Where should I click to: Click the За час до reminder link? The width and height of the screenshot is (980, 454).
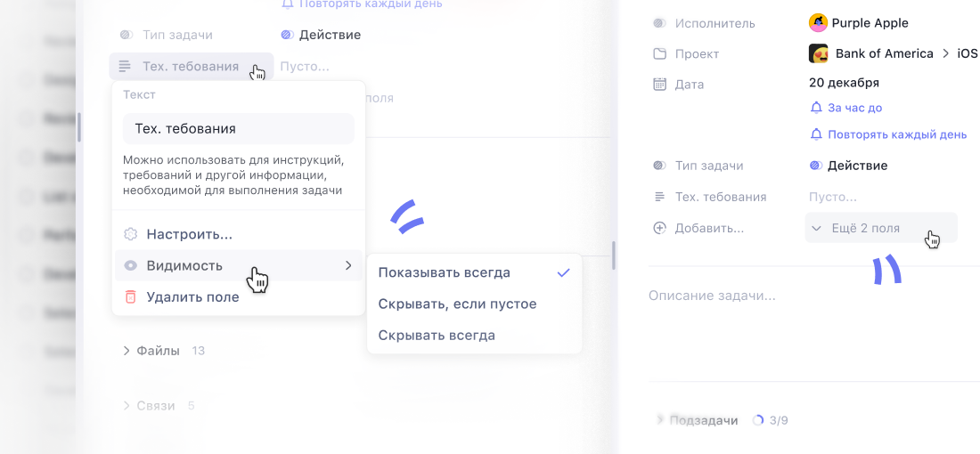point(854,108)
